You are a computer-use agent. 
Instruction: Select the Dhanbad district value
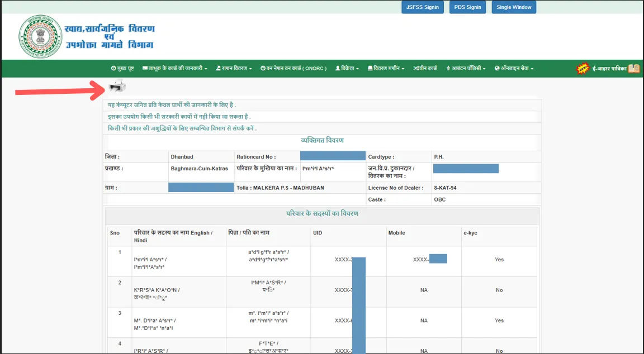tap(182, 157)
